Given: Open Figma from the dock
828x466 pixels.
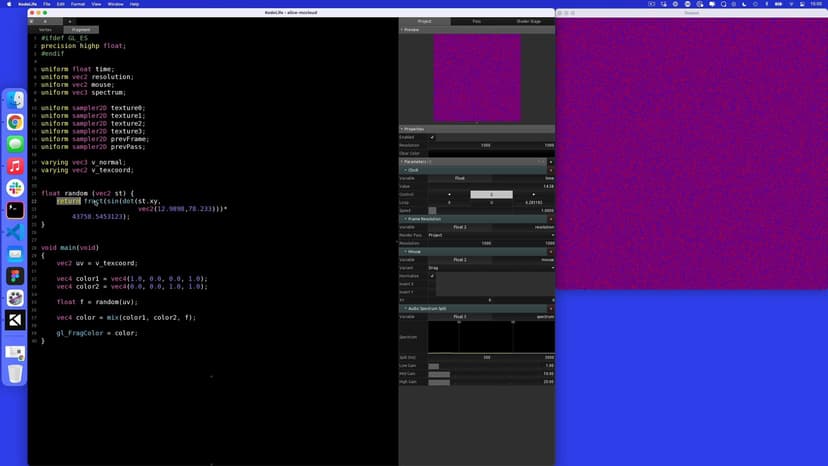Looking at the screenshot, I should tap(15, 276).
